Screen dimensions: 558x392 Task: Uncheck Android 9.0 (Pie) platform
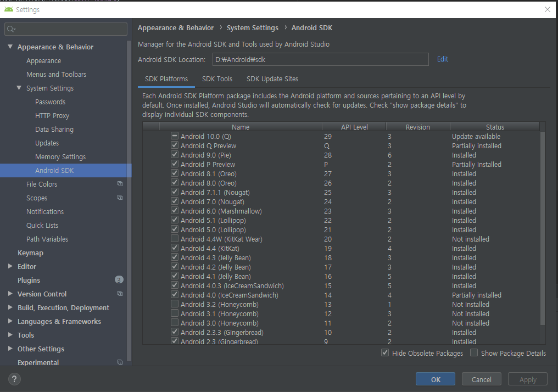click(x=175, y=154)
